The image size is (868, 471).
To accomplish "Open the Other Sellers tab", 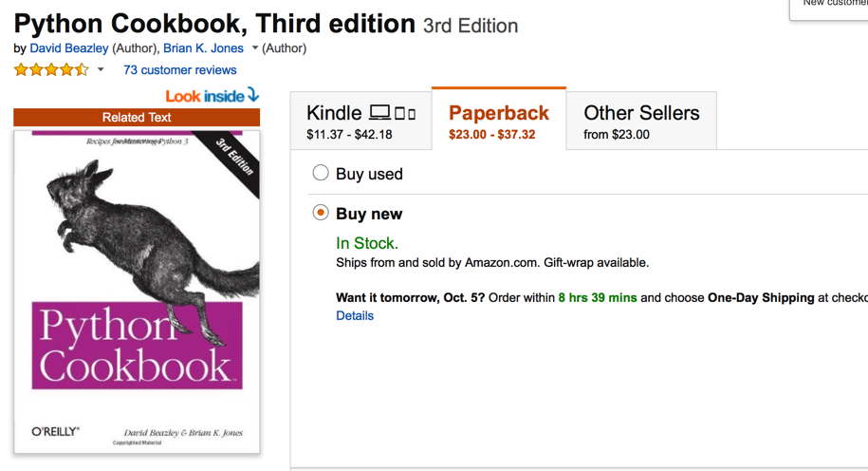I will click(x=640, y=122).
